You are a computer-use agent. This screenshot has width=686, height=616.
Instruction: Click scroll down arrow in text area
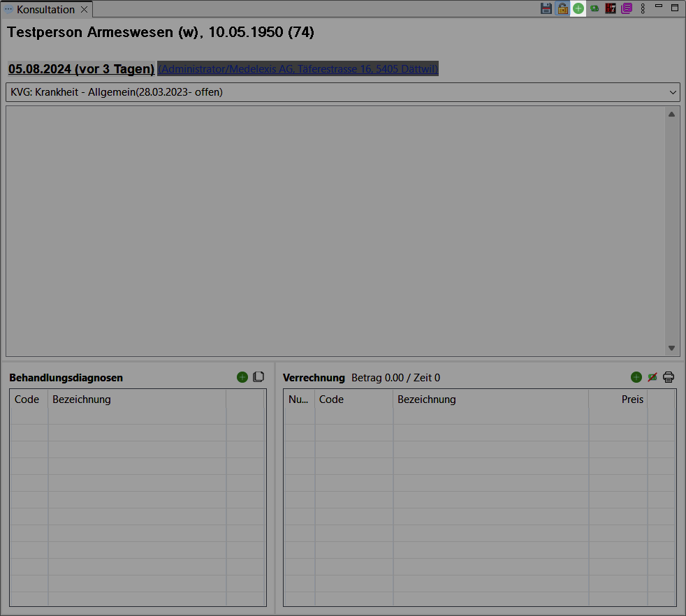coord(671,348)
